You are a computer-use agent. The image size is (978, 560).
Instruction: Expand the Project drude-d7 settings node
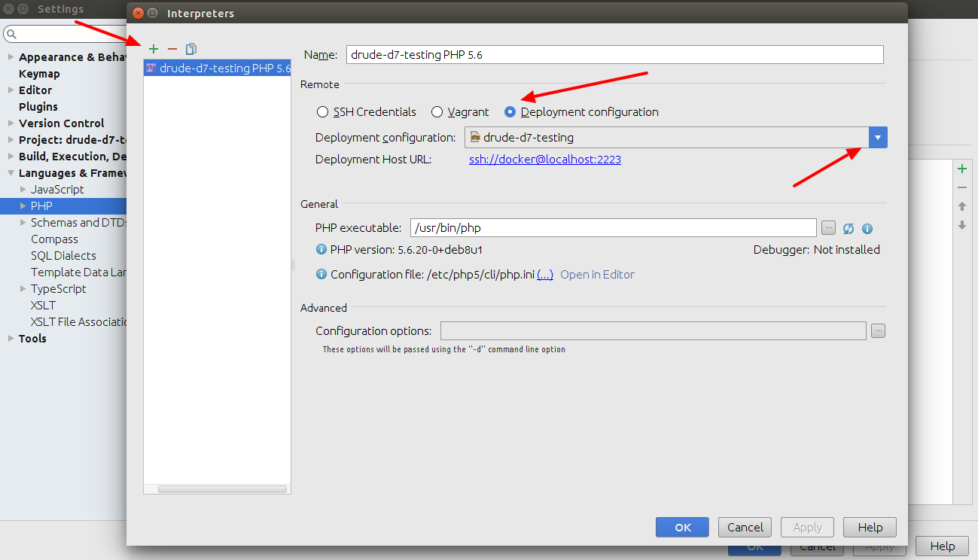11,140
